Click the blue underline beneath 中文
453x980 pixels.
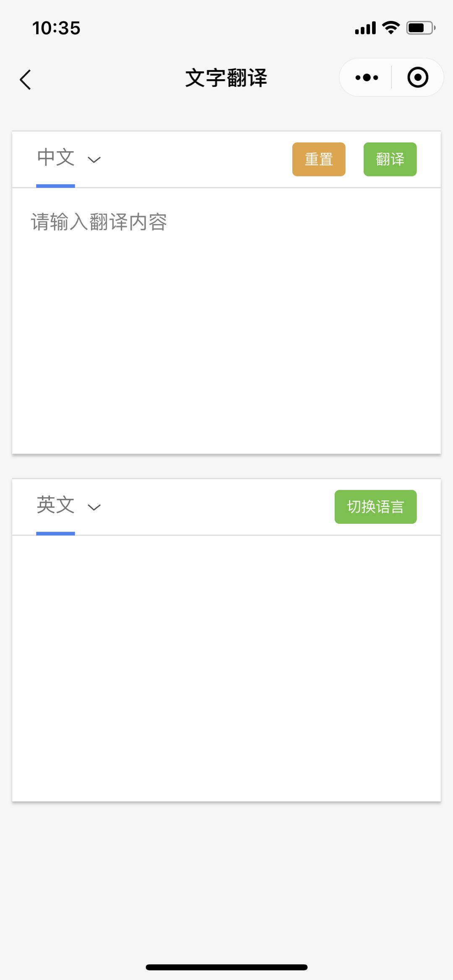tap(55, 186)
